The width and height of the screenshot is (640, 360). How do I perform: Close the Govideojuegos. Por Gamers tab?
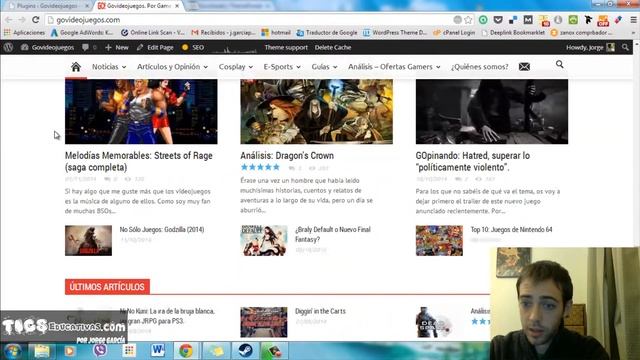click(177, 6)
